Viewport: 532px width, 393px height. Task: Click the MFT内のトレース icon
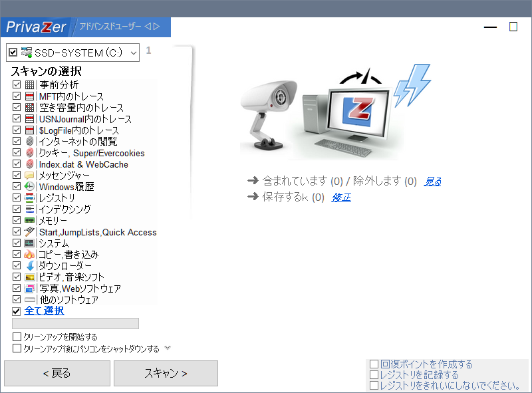[29, 96]
